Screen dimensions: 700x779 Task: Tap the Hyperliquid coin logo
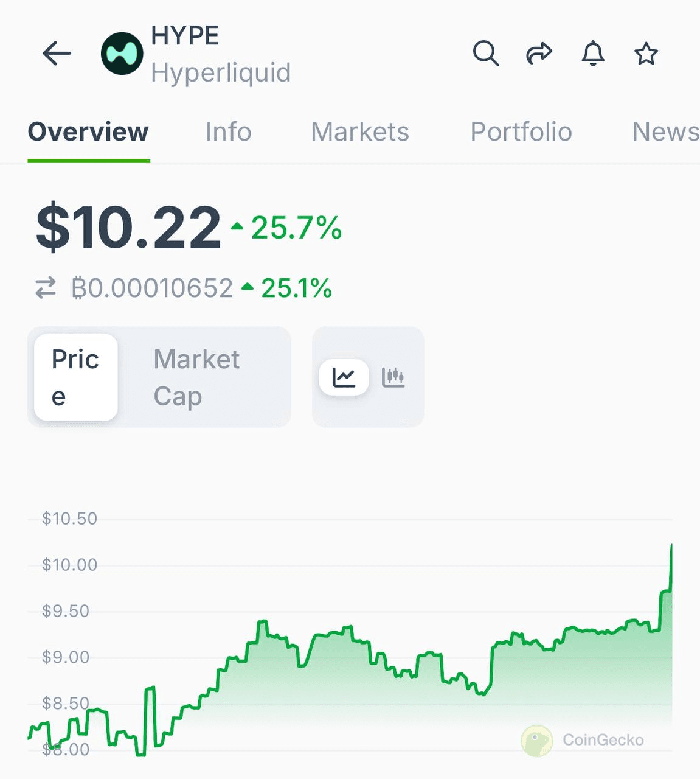coord(122,54)
